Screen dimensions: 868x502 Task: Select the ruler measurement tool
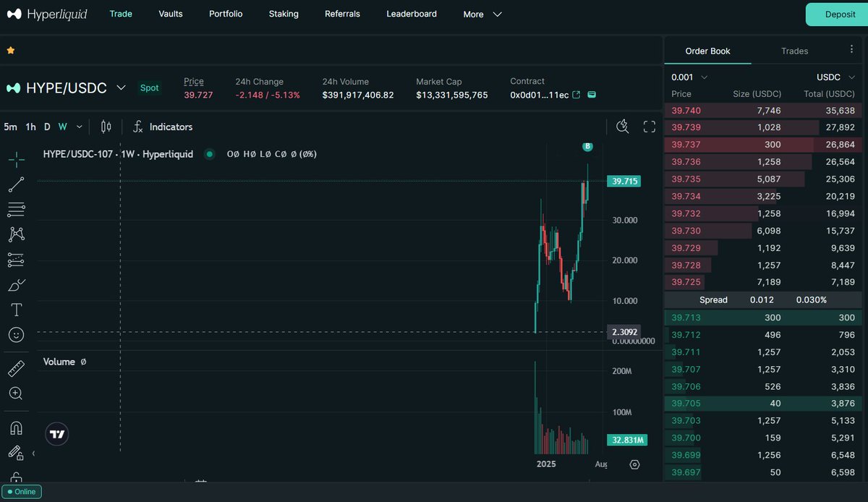point(15,368)
